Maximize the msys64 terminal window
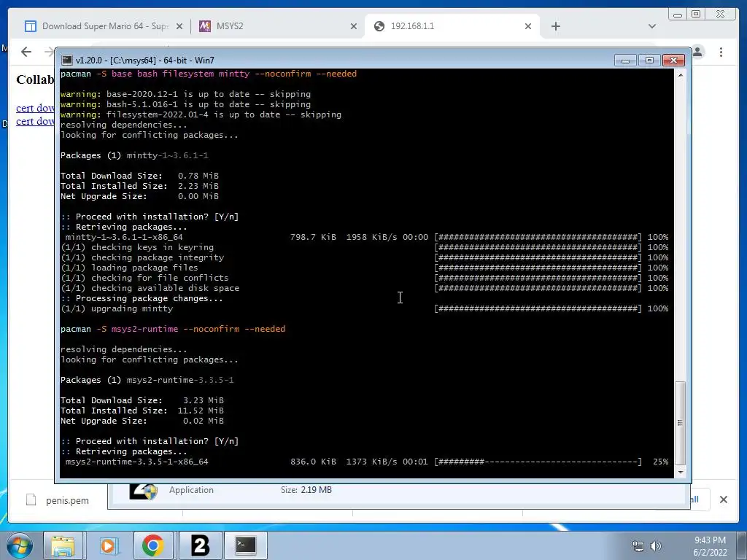This screenshot has height=560, width=747. coord(649,60)
